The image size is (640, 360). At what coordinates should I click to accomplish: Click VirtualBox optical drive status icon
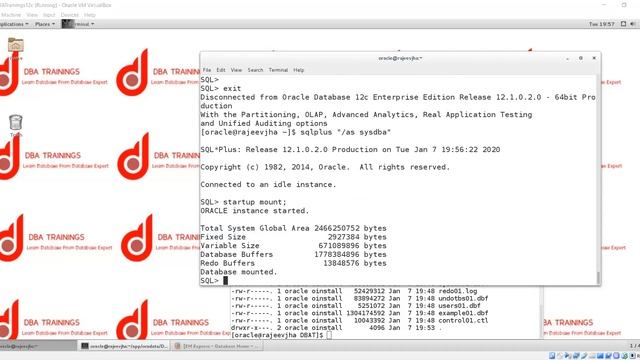[x=560, y=356]
